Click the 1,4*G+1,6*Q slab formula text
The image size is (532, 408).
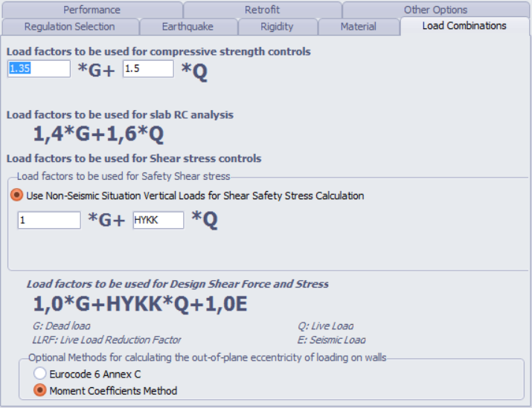pyautogui.click(x=98, y=135)
